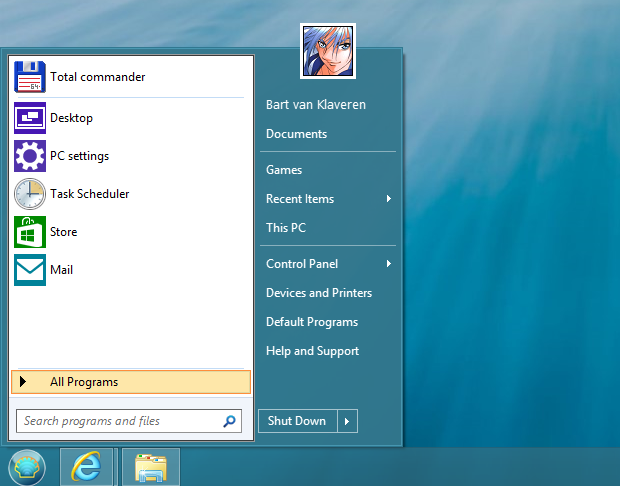
Task: Click the Bart van Klaveren user link
Action: pos(316,105)
